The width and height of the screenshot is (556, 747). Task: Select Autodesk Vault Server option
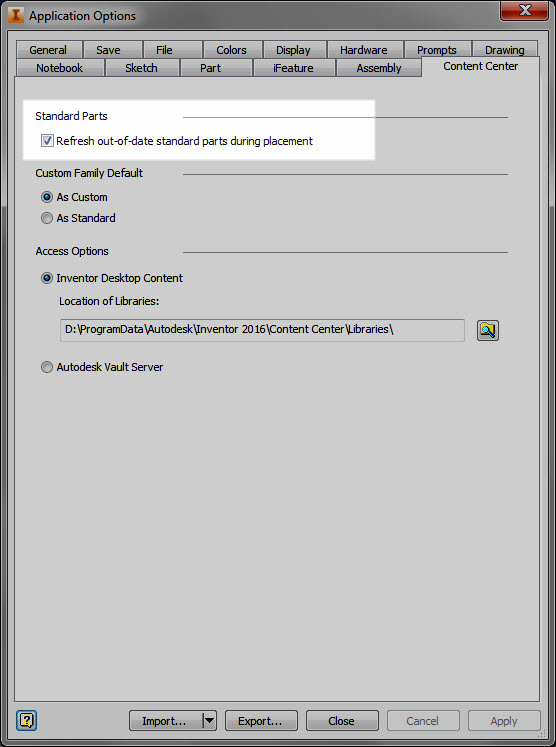[x=47, y=367]
